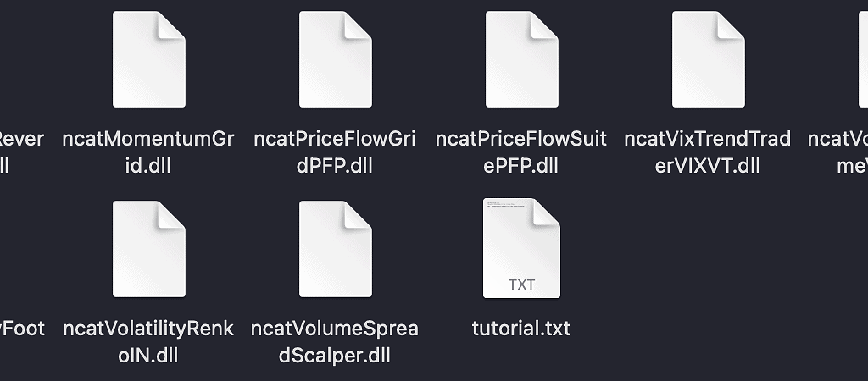Screen dimensions: 868x381
Task: Click the ncatPriceFlowSuitePFP.dll filename label
Action: click(521, 152)
